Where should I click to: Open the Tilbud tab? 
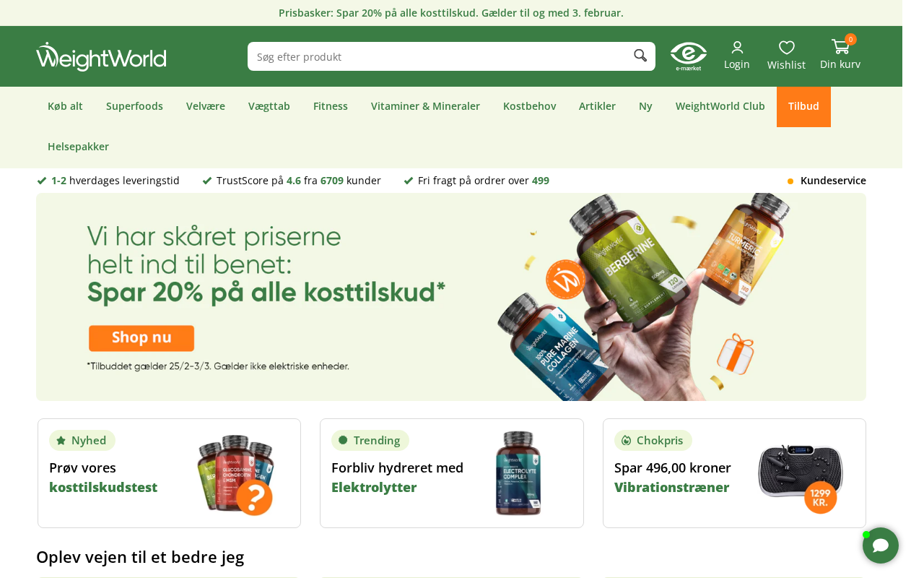[x=803, y=106]
